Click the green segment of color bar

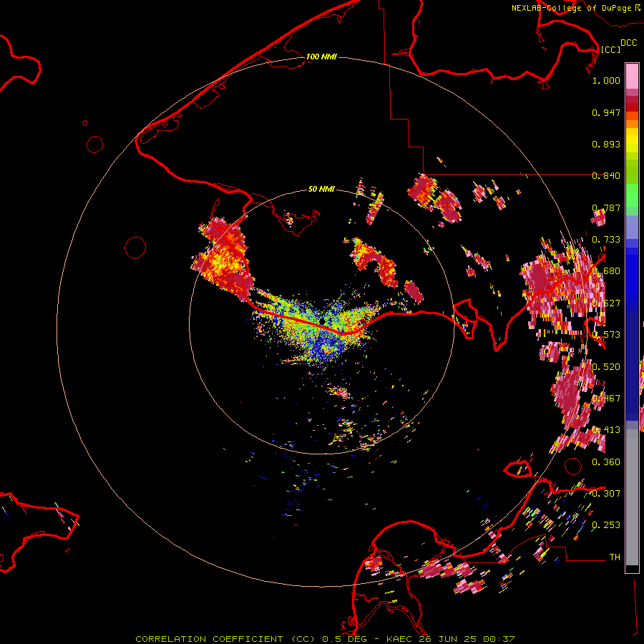(x=632, y=195)
